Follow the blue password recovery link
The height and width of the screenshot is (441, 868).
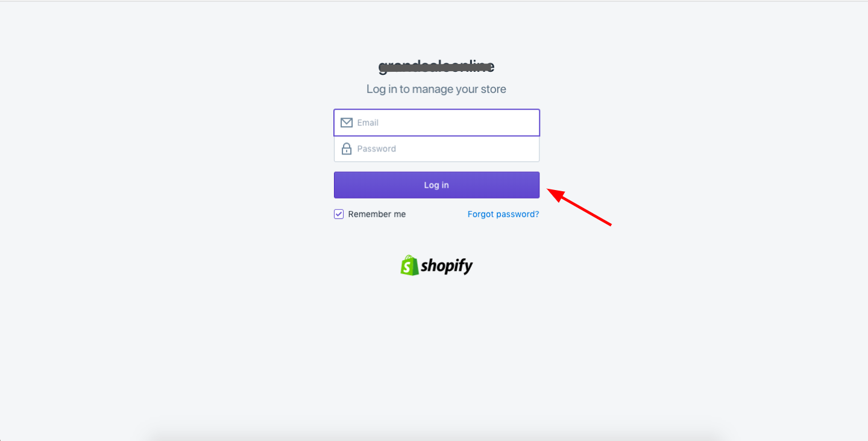[503, 214]
